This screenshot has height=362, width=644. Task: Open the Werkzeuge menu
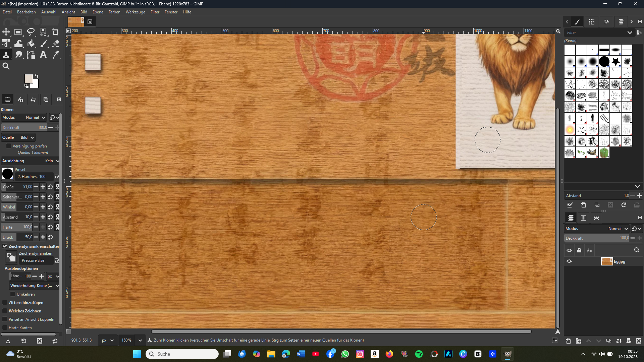135,12
